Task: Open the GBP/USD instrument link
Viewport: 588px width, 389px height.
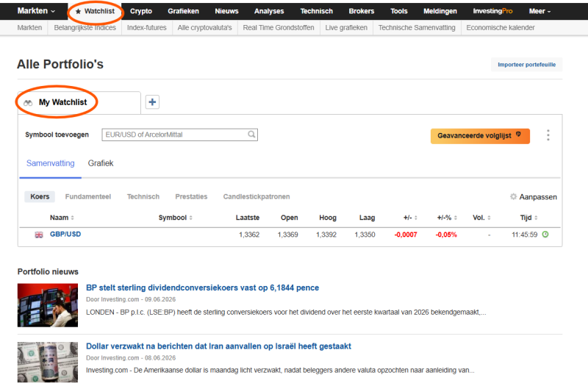Action: (x=65, y=234)
